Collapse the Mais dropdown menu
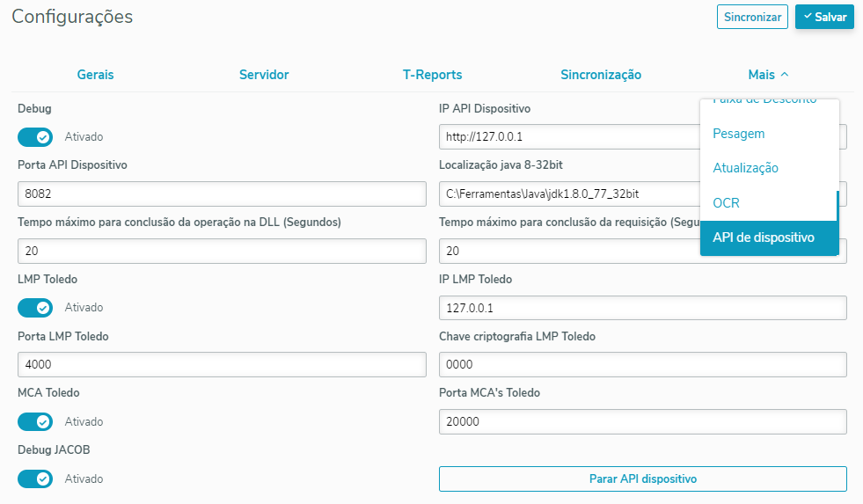 [768, 75]
